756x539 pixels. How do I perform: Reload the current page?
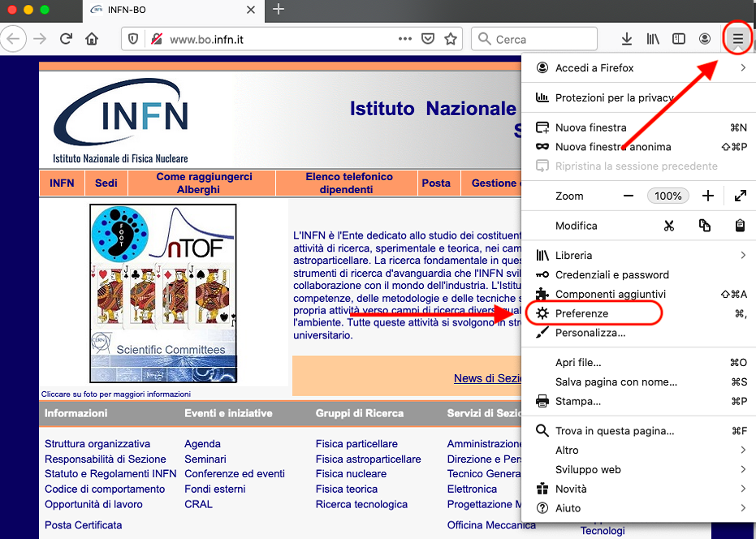pos(66,39)
